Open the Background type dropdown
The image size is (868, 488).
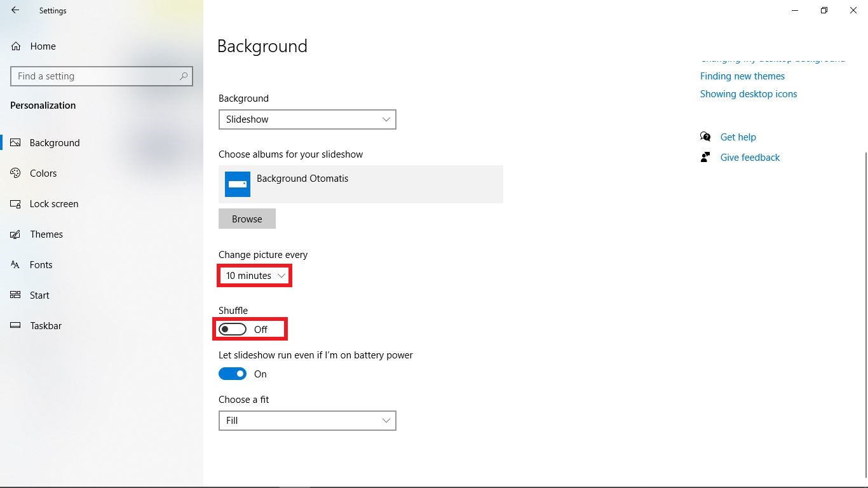(x=307, y=119)
